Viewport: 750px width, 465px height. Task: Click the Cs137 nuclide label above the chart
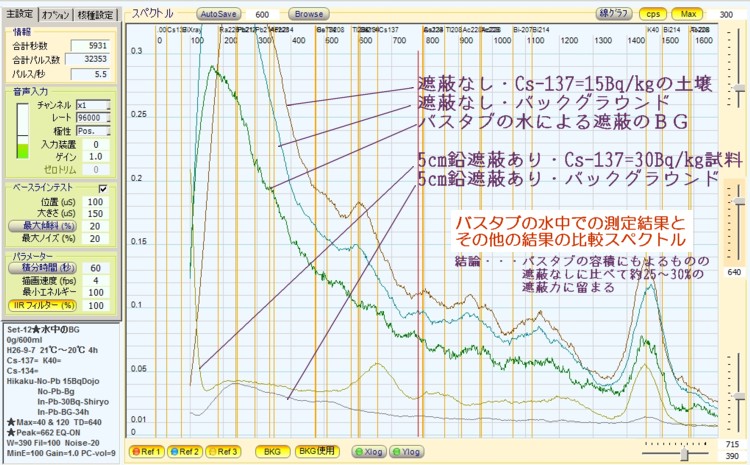(x=389, y=30)
